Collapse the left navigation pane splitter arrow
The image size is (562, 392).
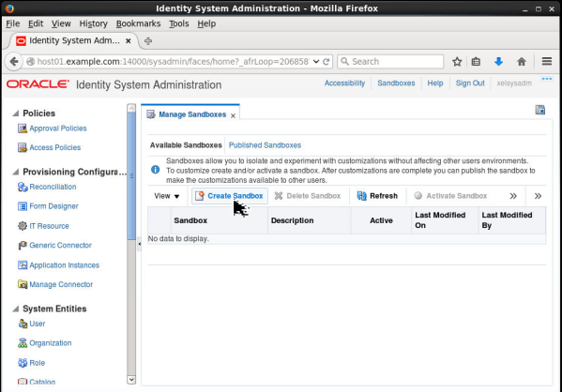[x=139, y=244]
